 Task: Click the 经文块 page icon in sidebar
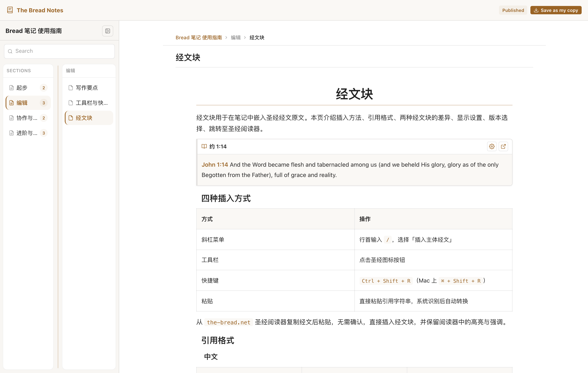(x=71, y=118)
